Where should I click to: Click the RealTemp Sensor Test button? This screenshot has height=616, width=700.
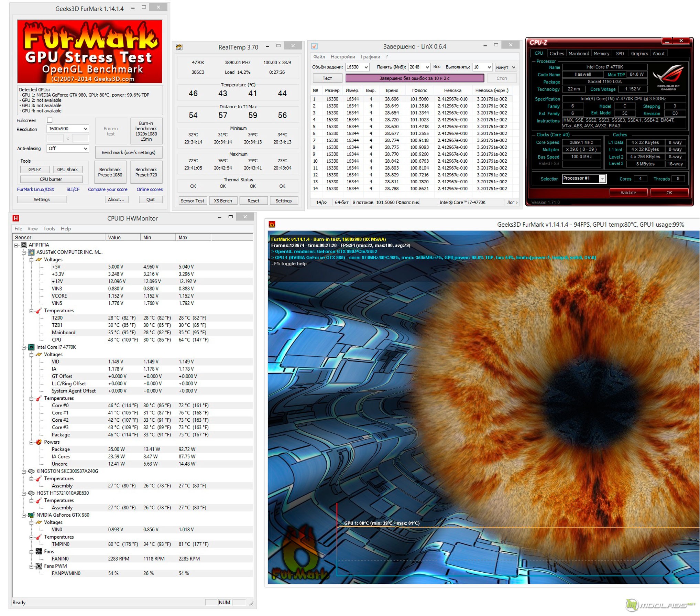193,201
